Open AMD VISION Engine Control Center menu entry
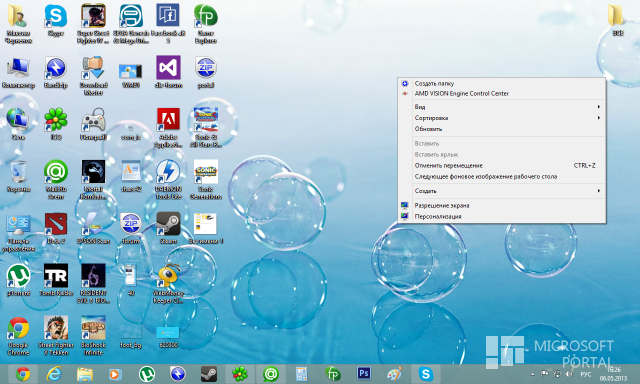 click(502, 93)
